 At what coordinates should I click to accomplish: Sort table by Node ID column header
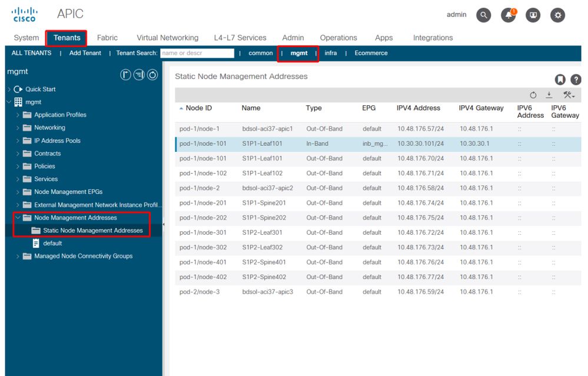pyautogui.click(x=198, y=108)
